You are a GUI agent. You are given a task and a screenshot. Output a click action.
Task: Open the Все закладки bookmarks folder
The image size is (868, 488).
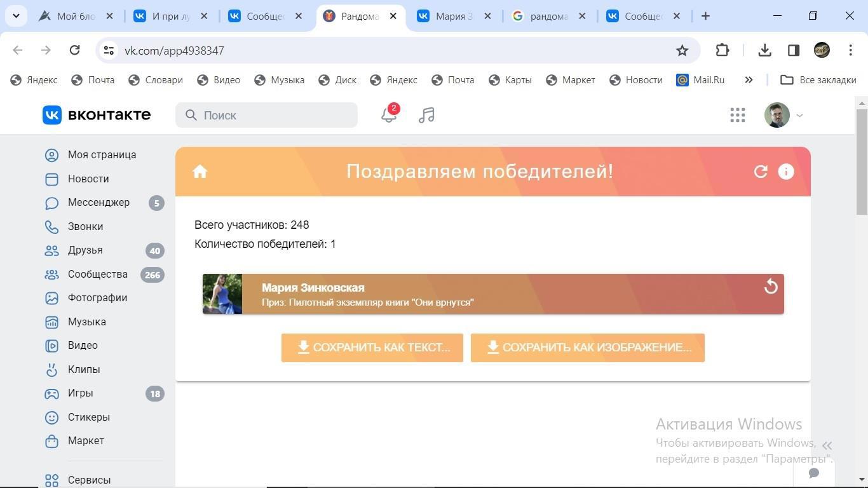[818, 80]
